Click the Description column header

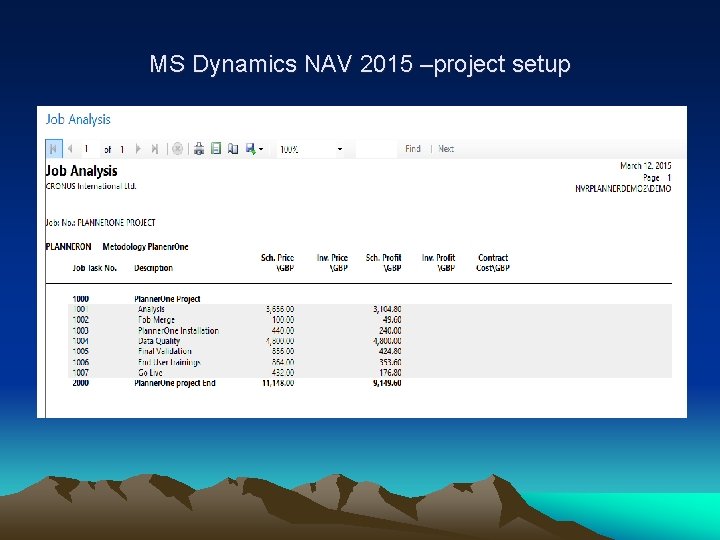(x=153, y=268)
